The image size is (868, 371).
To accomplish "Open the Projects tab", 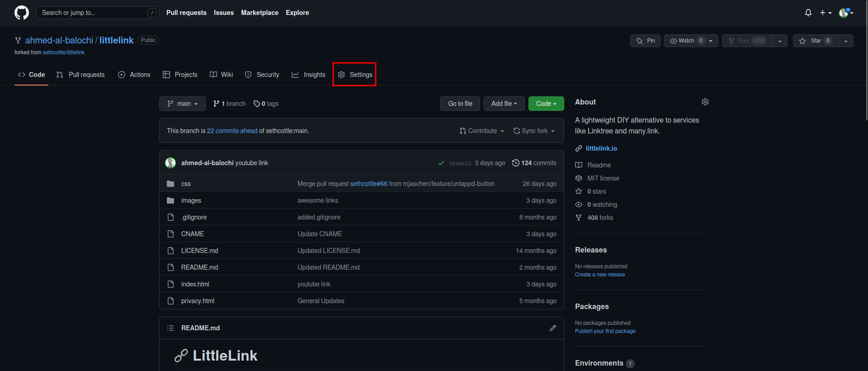I will click(x=180, y=75).
